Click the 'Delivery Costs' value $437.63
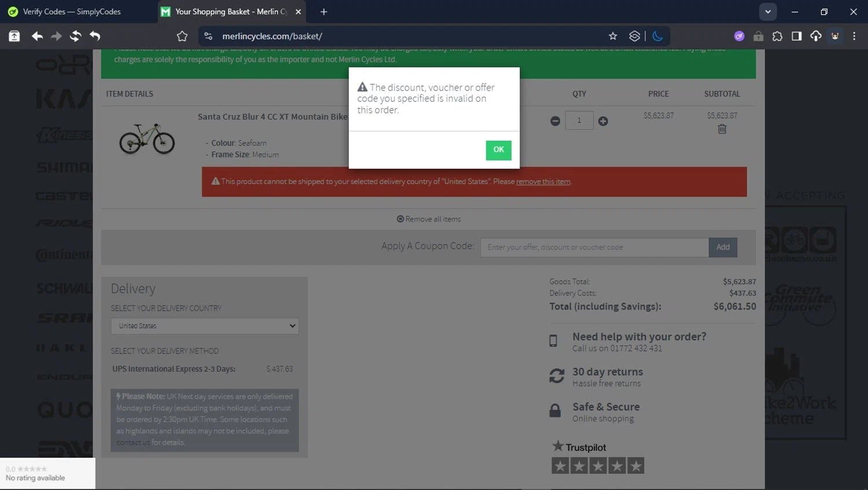This screenshot has height=490, width=868. 743,293
